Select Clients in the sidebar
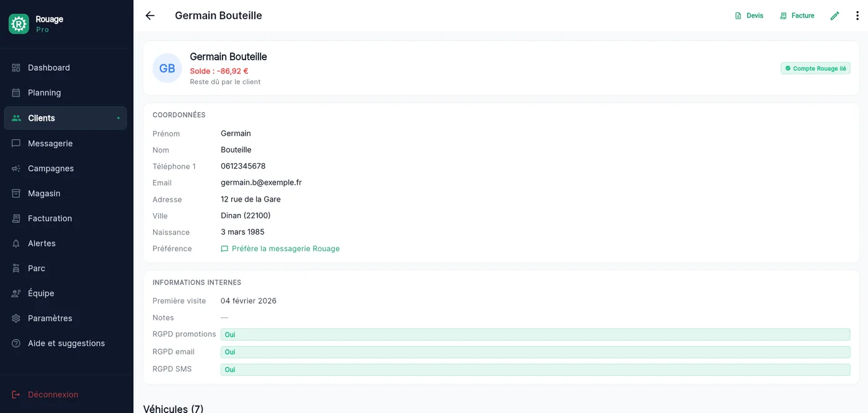 (65, 118)
